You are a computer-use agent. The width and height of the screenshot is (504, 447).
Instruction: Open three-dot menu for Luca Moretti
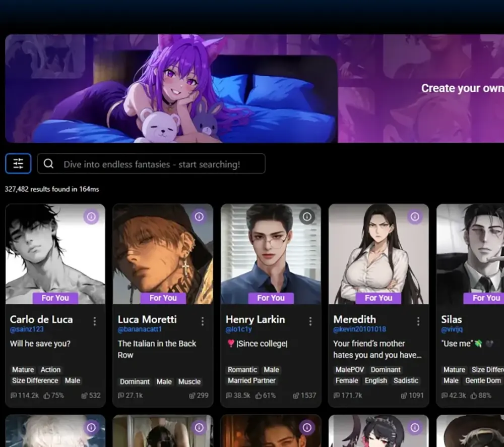point(203,321)
